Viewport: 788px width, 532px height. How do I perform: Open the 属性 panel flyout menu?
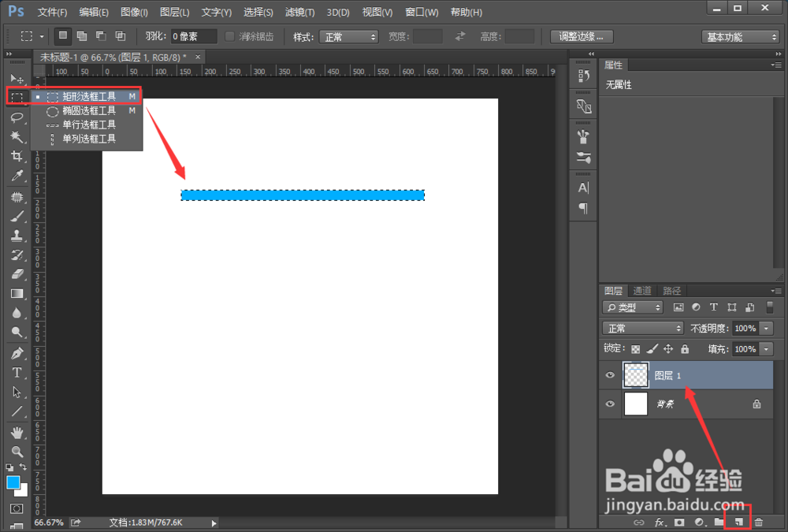click(x=776, y=65)
